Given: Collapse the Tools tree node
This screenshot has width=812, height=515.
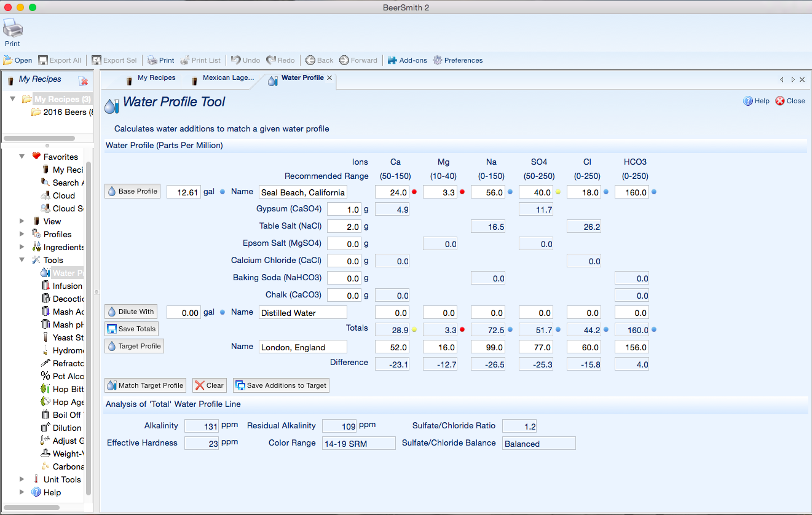Looking at the screenshot, I should pos(22,260).
